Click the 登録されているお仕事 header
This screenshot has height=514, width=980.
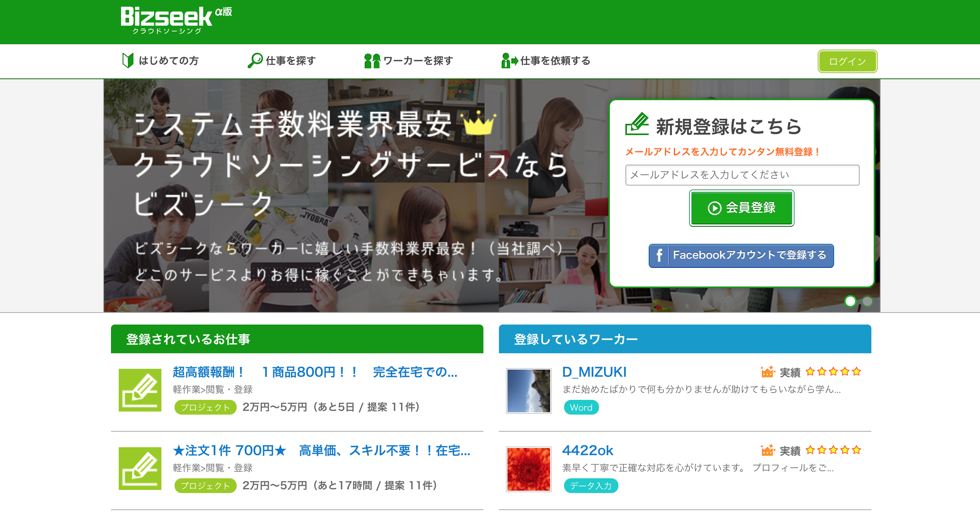[x=297, y=339]
